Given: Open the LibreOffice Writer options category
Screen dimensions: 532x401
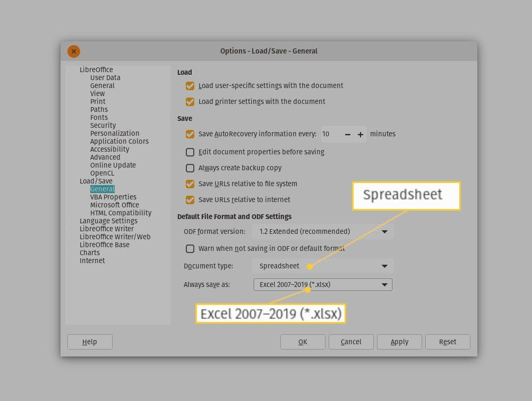Looking at the screenshot, I should (107, 229).
